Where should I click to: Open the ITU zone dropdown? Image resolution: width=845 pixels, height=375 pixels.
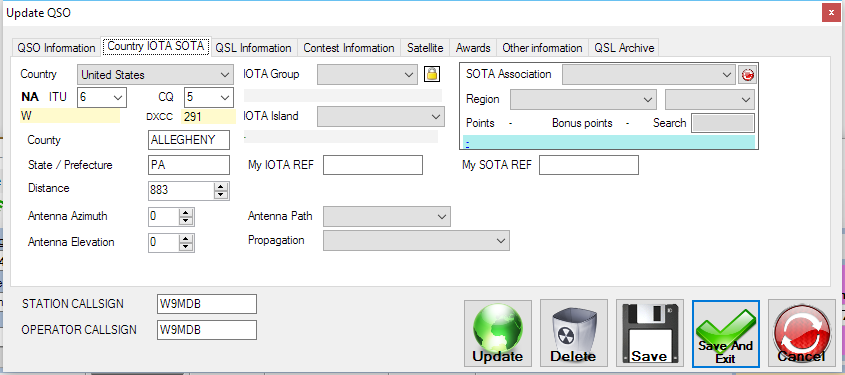102,98
